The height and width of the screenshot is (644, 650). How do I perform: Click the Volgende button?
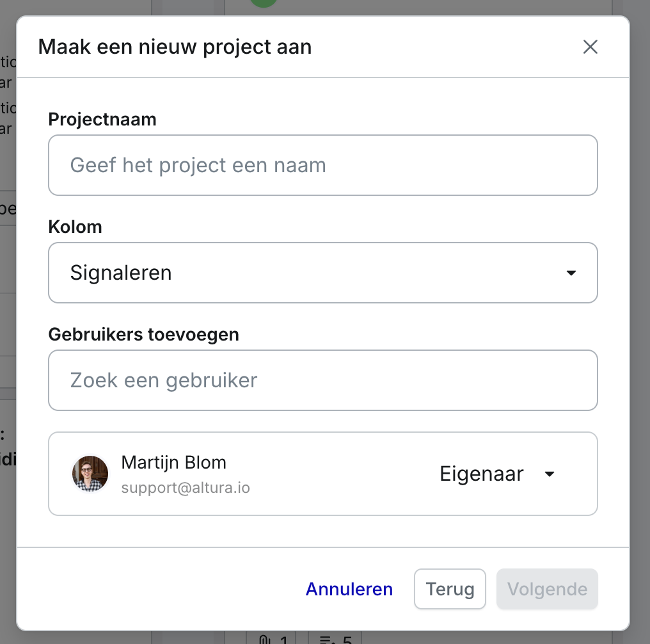(x=547, y=589)
